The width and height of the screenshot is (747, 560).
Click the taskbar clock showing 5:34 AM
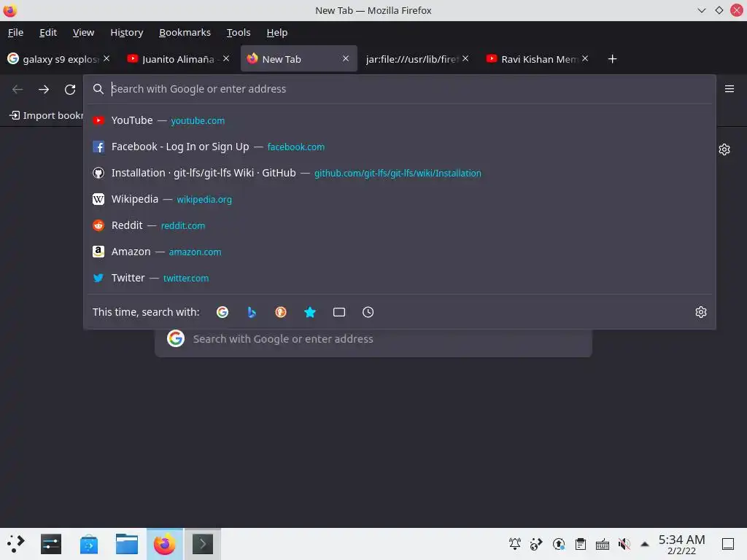point(681,544)
